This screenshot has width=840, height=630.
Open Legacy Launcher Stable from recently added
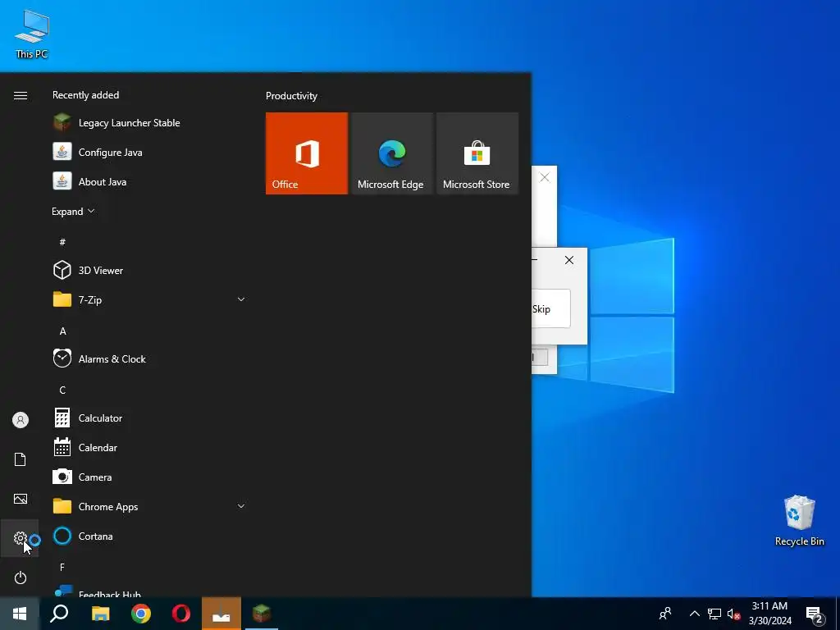(x=150, y=123)
